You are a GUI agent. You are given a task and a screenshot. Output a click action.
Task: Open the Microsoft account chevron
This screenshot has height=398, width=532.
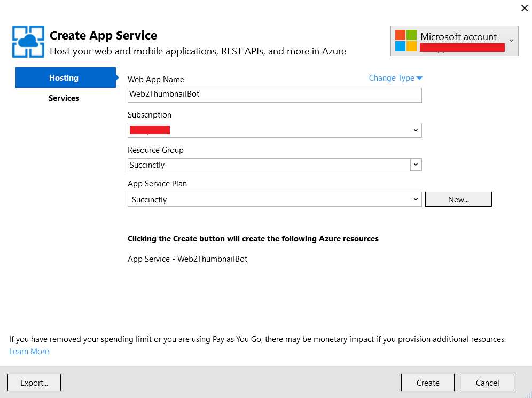point(512,41)
